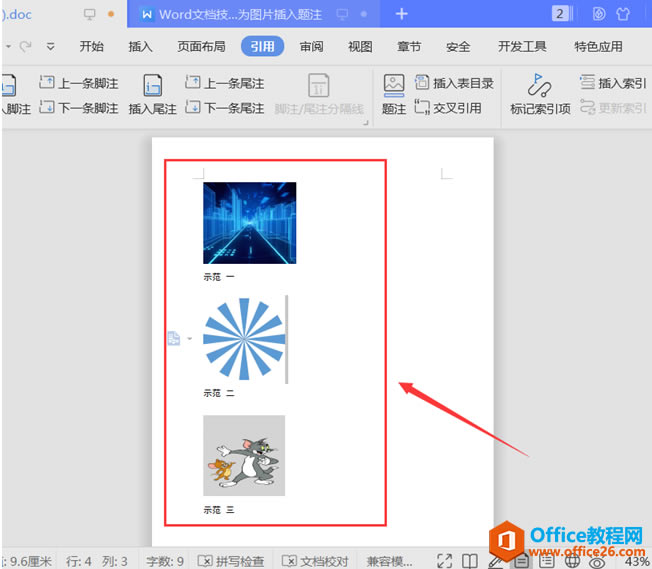Click the circular icon beside shirt

pos(599,14)
